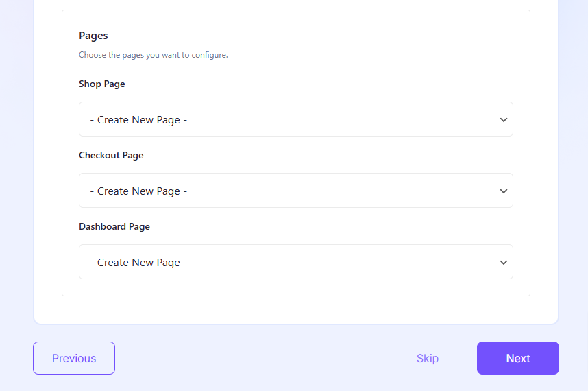Skip this setup step

(428, 358)
